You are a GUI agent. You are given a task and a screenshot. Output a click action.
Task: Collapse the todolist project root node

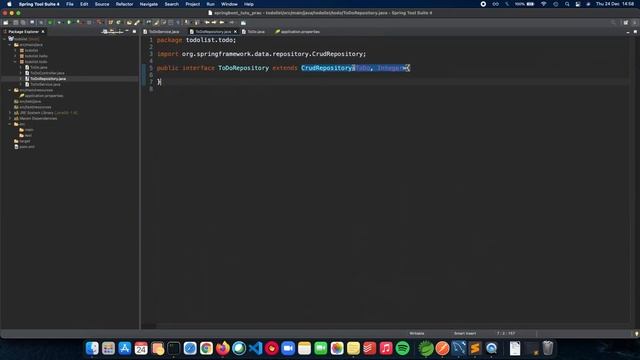pyautogui.click(x=4, y=39)
